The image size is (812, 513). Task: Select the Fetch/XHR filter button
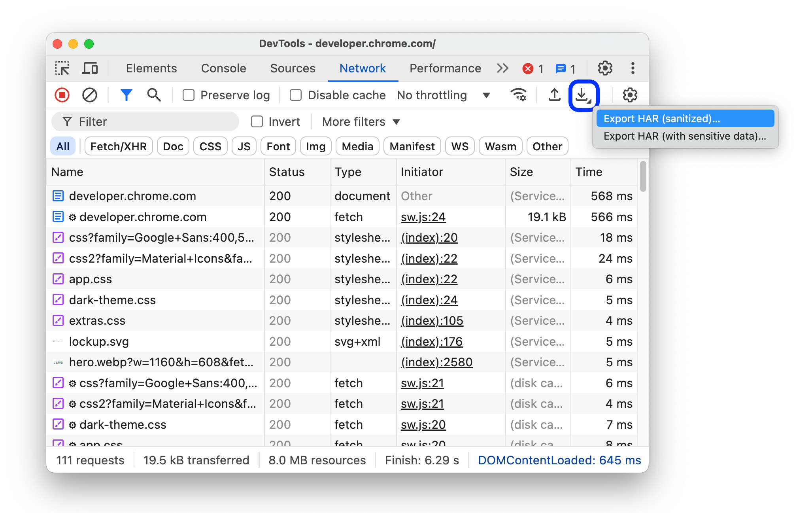[118, 146]
